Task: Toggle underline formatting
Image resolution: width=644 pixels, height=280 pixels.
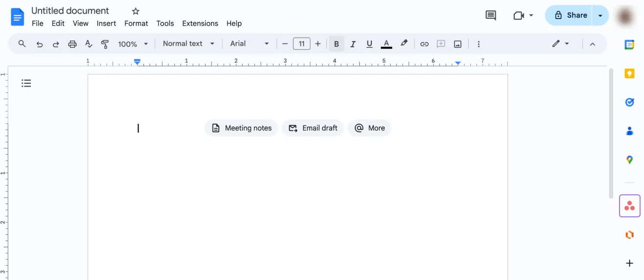Action: point(369,44)
